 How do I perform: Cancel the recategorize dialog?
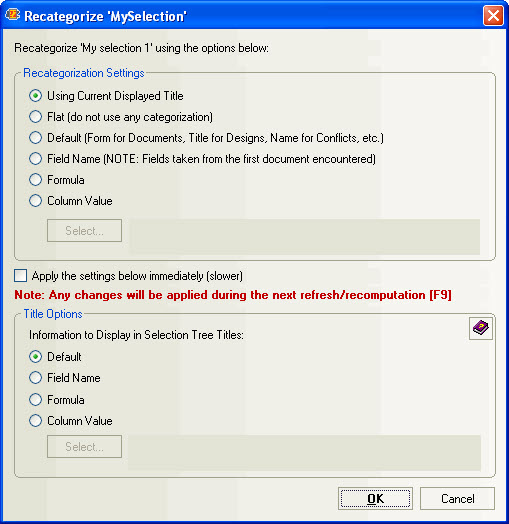(457, 499)
